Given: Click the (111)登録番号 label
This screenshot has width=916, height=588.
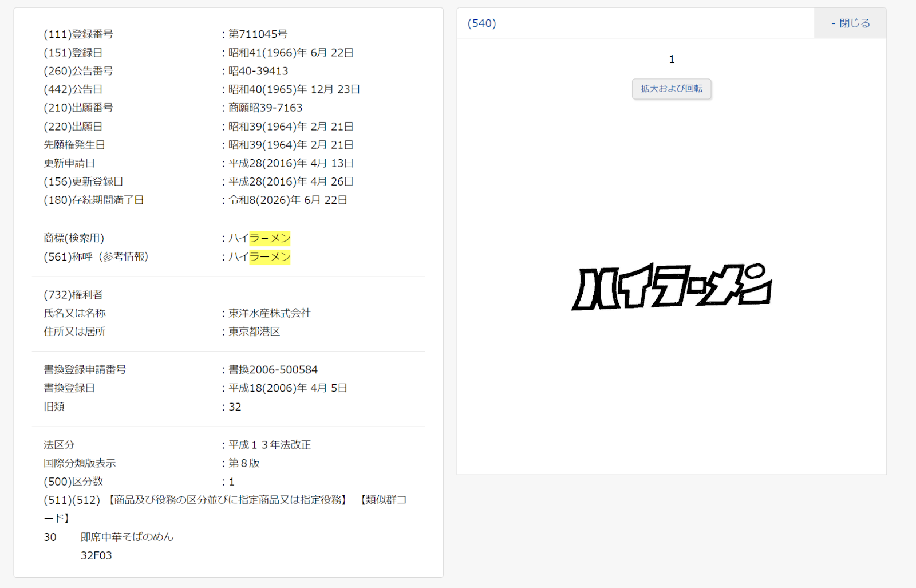Looking at the screenshot, I should 78,34.
